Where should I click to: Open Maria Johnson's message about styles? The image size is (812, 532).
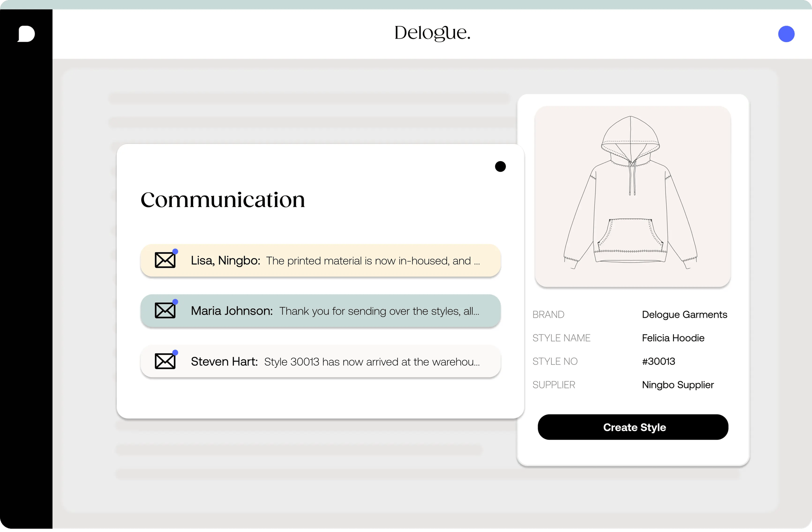click(335, 311)
